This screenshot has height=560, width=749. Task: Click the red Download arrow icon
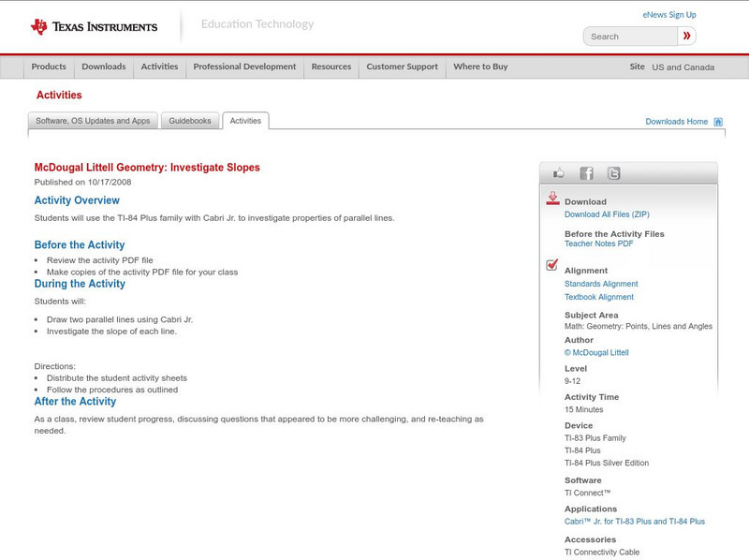[552, 199]
